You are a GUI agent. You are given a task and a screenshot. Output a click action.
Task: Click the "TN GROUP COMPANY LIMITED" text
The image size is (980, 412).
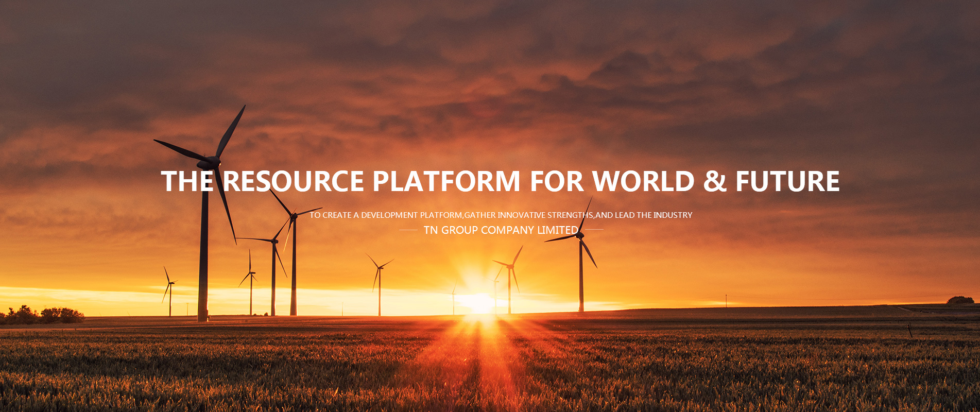[x=501, y=230]
